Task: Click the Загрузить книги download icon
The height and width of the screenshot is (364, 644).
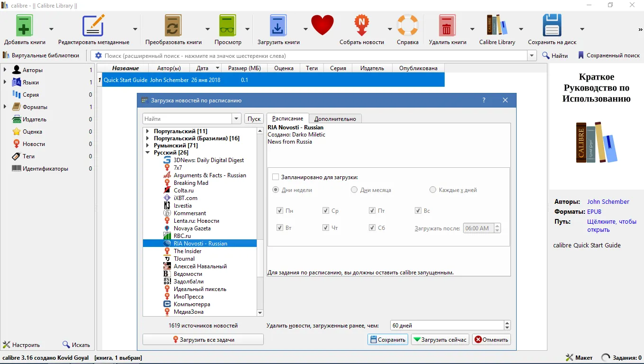Action: (278, 25)
